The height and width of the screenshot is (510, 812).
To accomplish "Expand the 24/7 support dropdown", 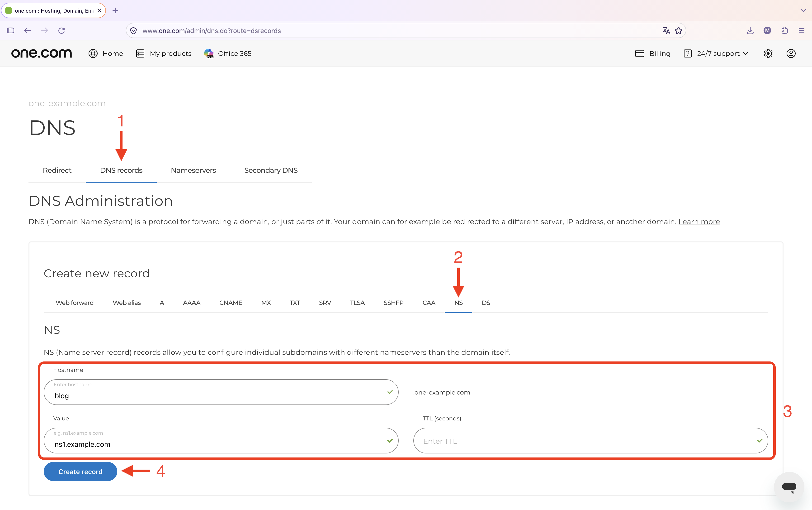I will tap(716, 53).
